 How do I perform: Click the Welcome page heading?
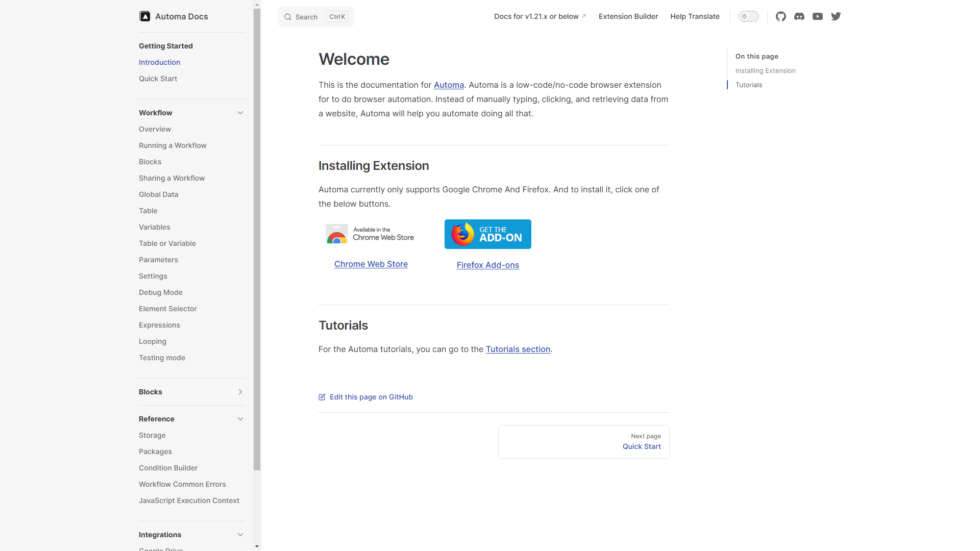354,59
